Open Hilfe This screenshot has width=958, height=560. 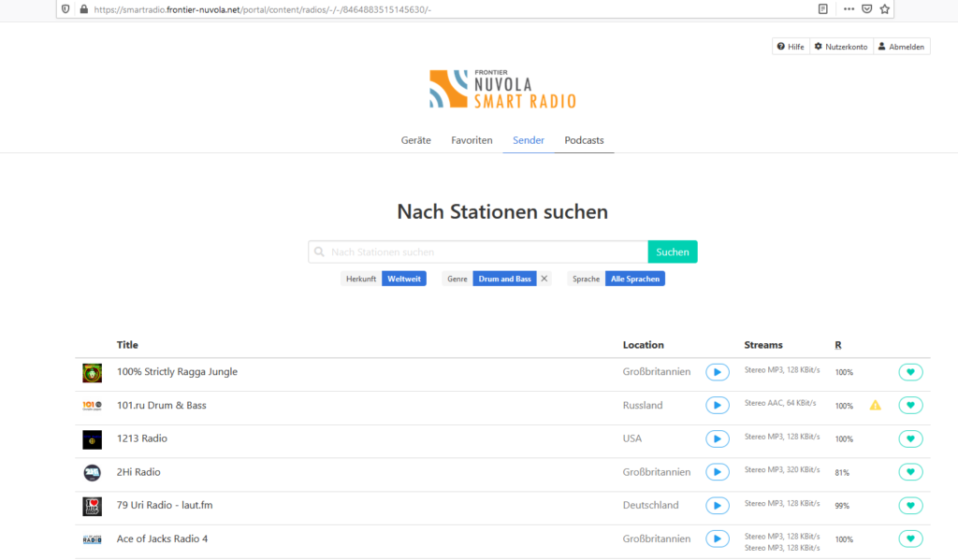pos(791,47)
